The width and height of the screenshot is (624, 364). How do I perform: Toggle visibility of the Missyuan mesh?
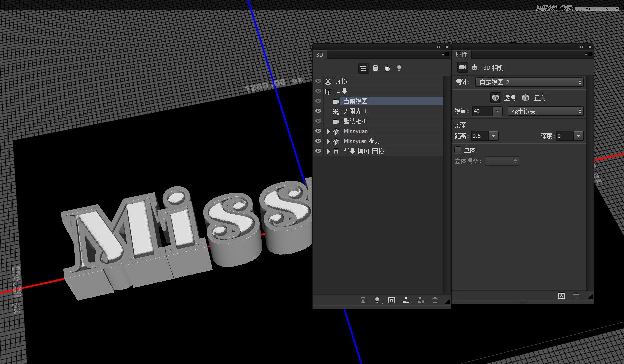[x=318, y=131]
